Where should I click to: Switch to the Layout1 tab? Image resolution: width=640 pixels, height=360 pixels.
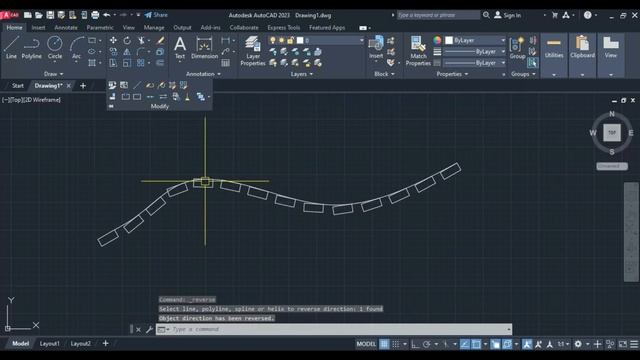[49, 344]
